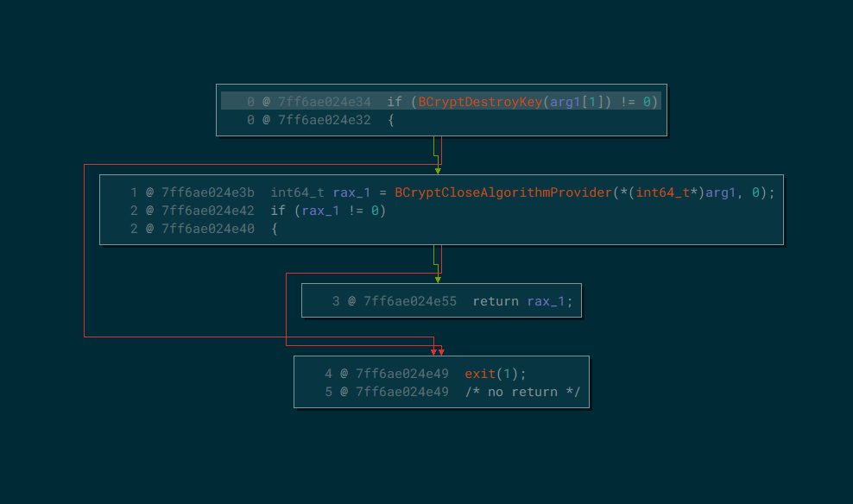The height and width of the screenshot is (504, 853).
Task: Click the opening brace in second block
Action: click(275, 229)
